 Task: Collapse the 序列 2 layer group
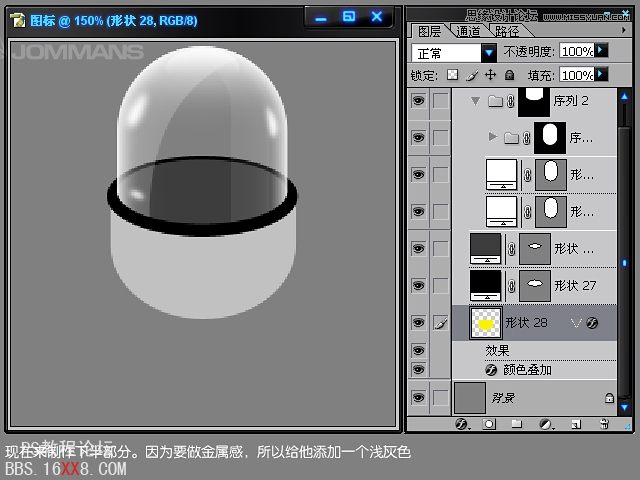pyautogui.click(x=473, y=101)
